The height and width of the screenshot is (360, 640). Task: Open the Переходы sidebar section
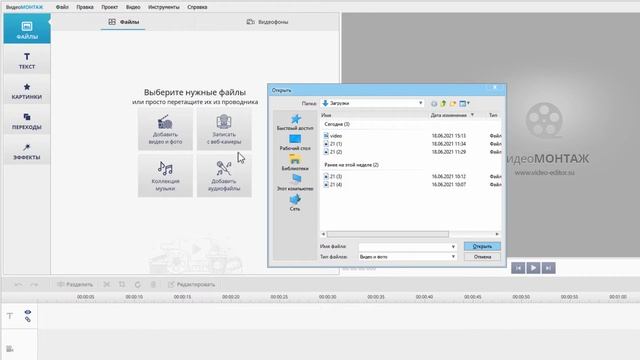(x=27, y=120)
